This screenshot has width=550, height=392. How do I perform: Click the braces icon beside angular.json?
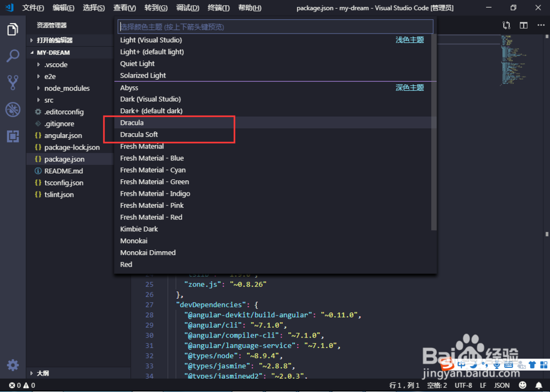click(38, 135)
